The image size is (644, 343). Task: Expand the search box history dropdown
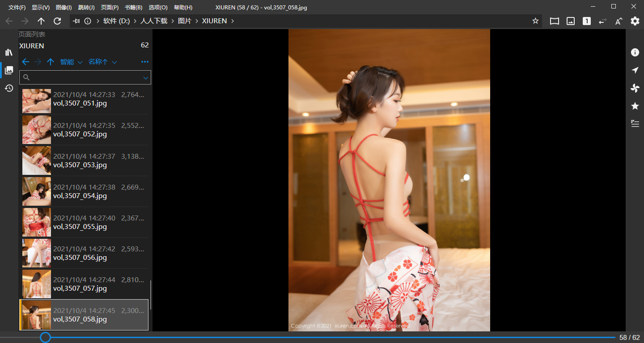145,77
